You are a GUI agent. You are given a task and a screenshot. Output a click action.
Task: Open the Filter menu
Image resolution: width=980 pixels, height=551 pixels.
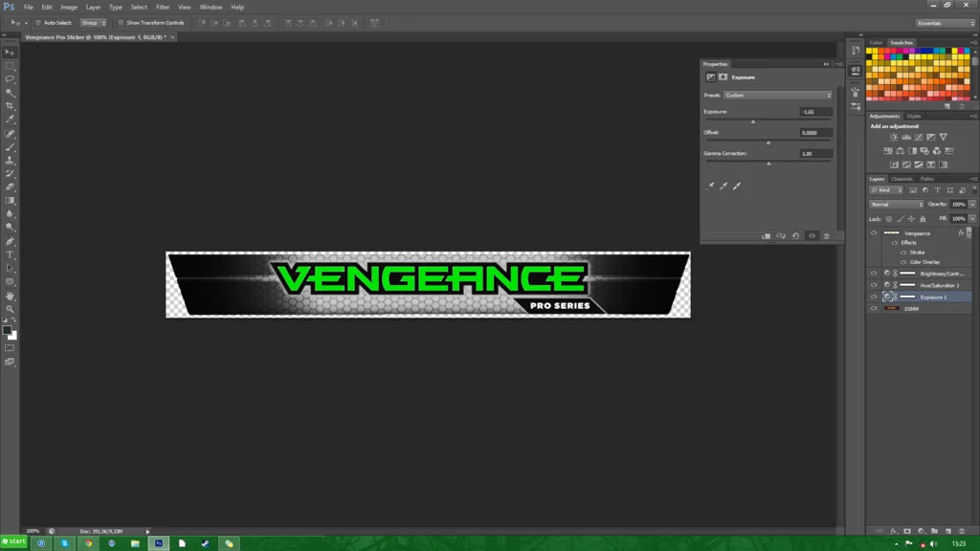[163, 7]
